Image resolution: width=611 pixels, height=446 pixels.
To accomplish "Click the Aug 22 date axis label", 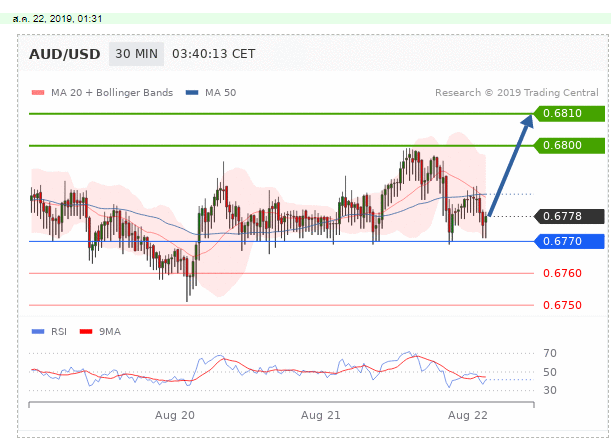I will (468, 415).
